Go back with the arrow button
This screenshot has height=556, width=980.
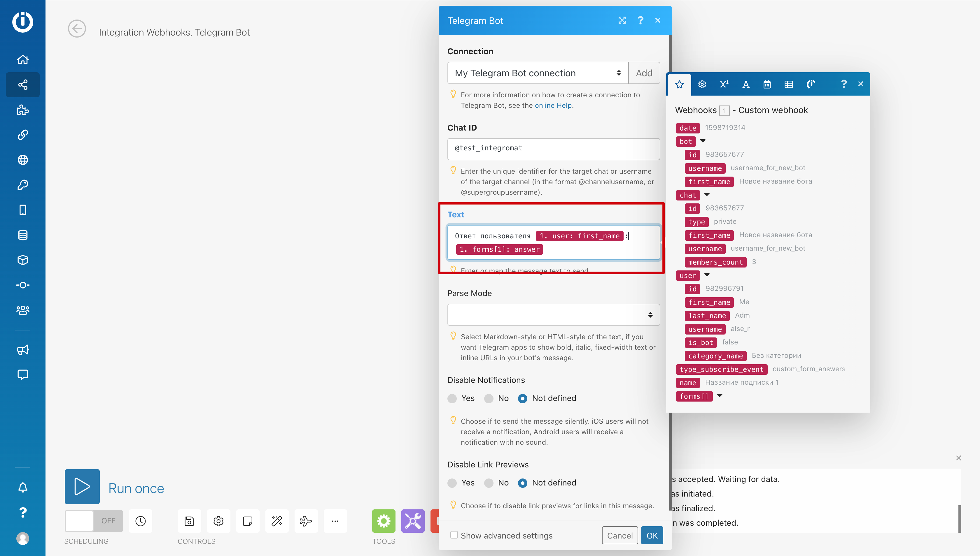click(x=77, y=29)
